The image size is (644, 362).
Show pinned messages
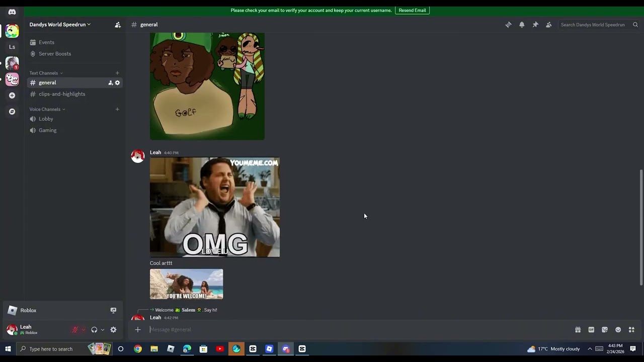tap(535, 25)
